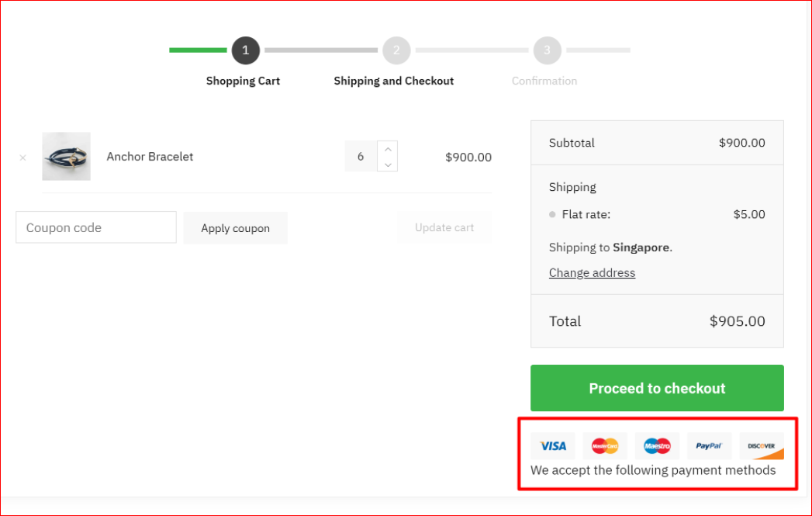The height and width of the screenshot is (516, 812).
Task: Go to Shipping and Checkout step label
Action: 394,81
